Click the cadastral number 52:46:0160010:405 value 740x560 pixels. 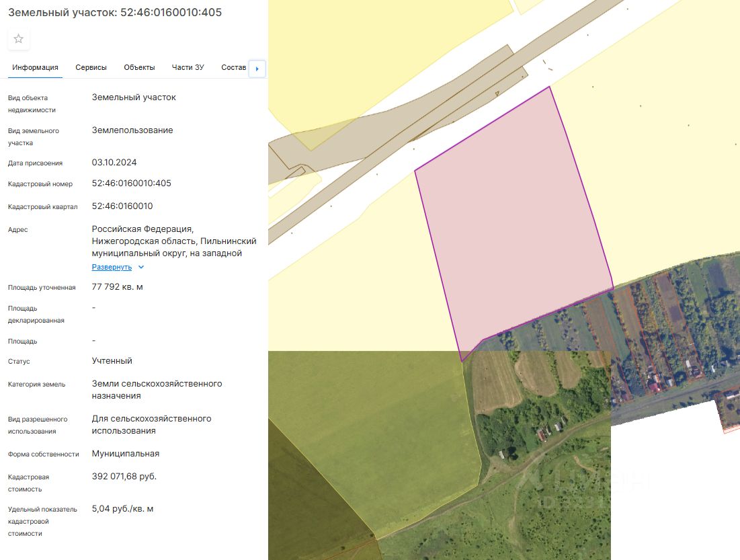[x=132, y=184]
